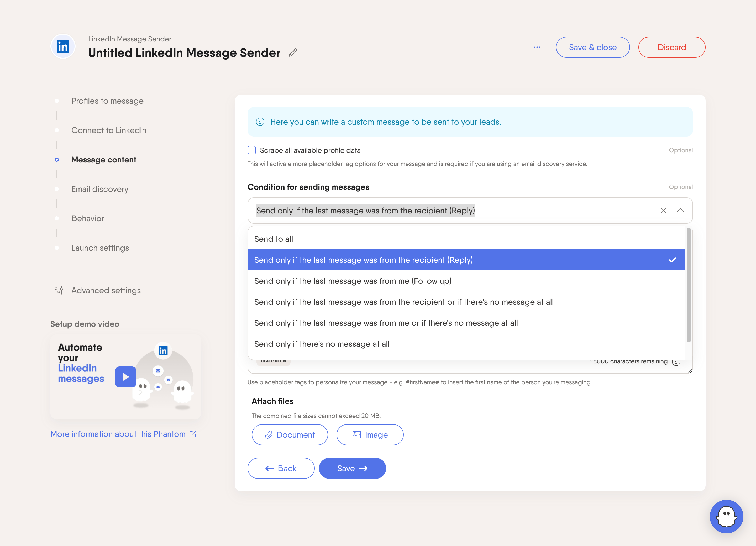Select Send only if there's no message
The image size is (756, 546).
[321, 344]
